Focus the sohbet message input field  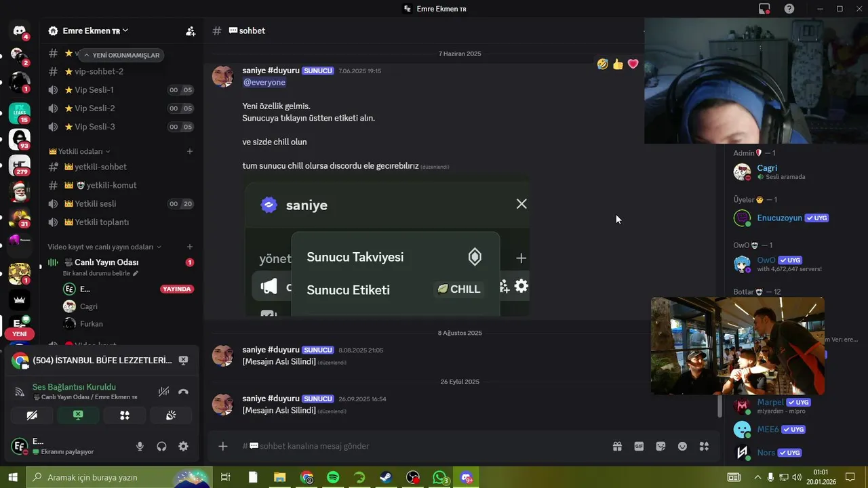point(420,446)
